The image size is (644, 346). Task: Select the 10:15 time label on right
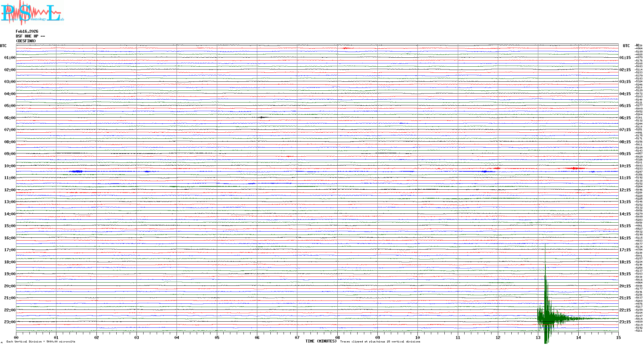click(x=625, y=166)
